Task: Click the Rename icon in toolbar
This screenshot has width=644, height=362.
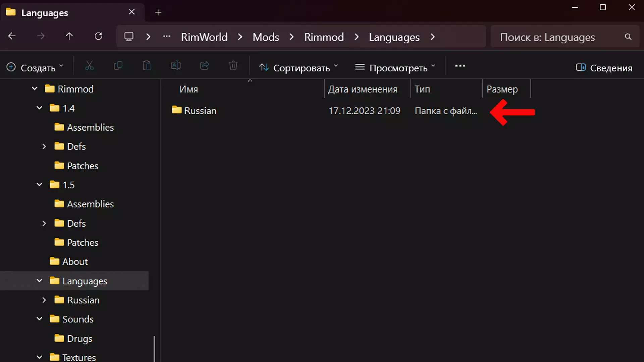Action: [176, 66]
